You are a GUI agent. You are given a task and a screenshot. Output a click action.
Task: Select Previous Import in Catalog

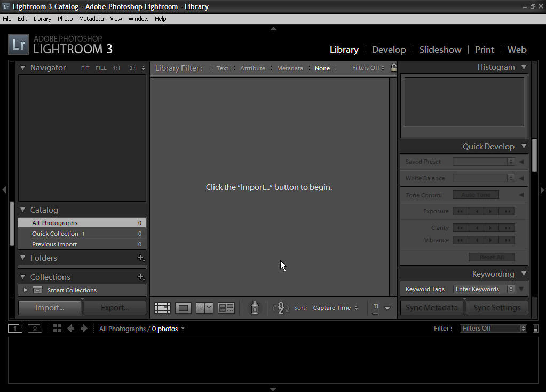[x=82, y=244]
